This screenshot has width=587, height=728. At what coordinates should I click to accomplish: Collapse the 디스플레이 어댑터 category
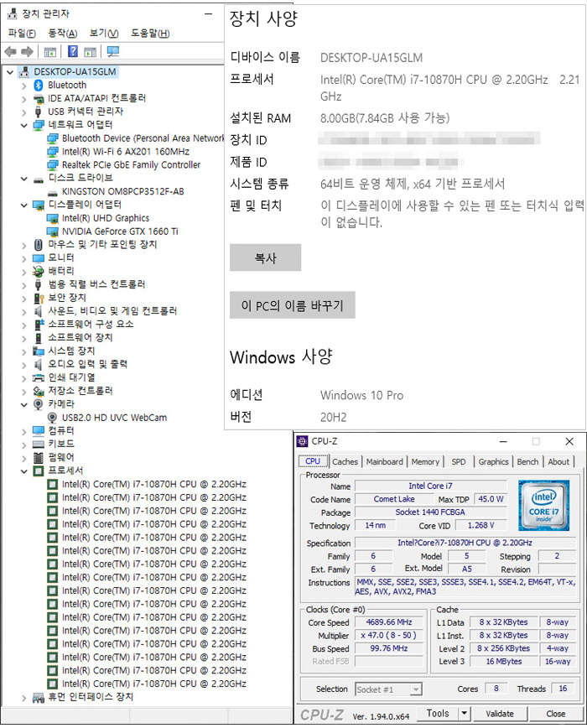(23, 205)
